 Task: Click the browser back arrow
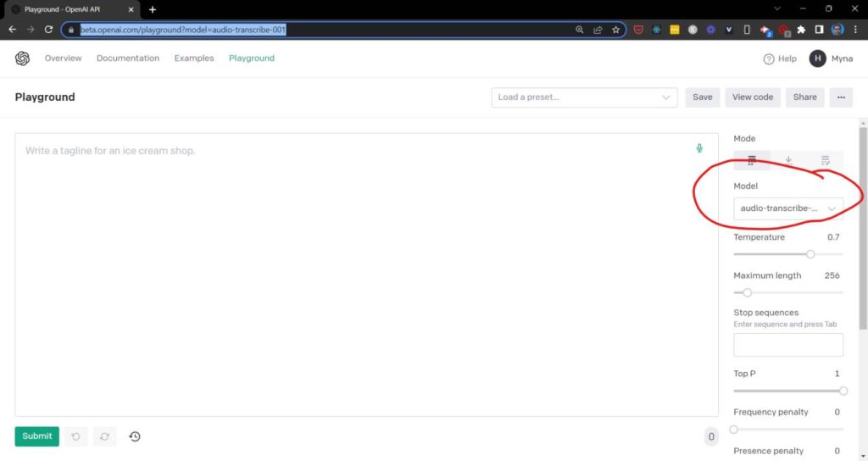(x=13, y=30)
